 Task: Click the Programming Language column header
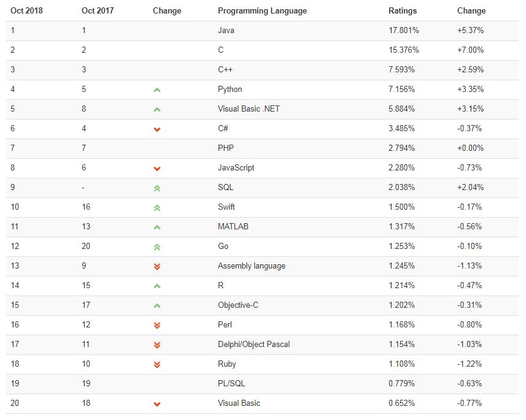pos(262,10)
